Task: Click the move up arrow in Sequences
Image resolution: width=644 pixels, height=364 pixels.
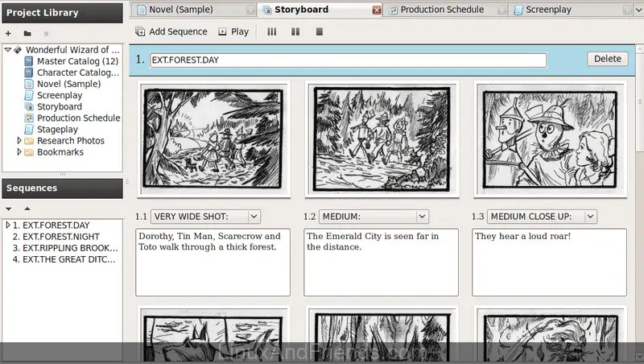Action: tap(27, 209)
